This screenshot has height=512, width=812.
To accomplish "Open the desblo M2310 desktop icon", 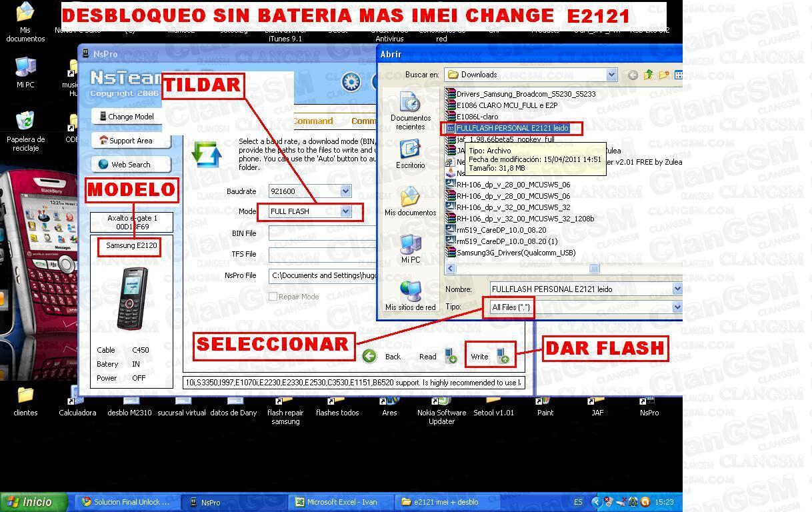I will pos(129,407).
